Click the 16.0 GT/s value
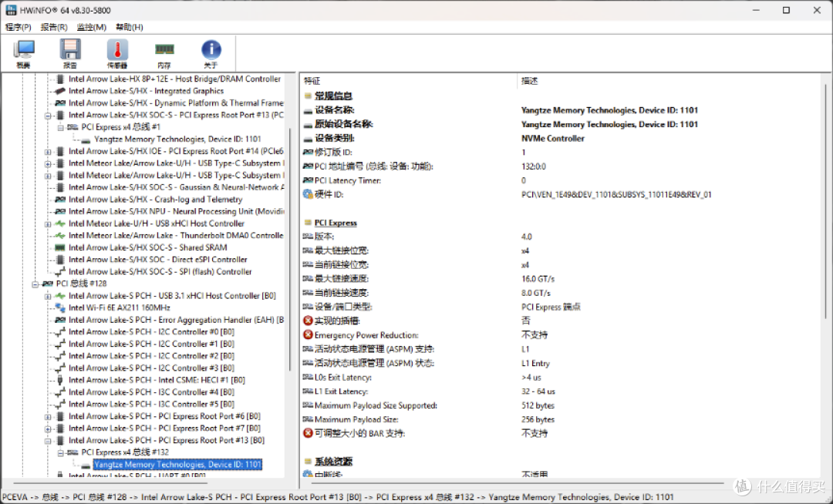This screenshot has height=504, width=833. coord(538,279)
